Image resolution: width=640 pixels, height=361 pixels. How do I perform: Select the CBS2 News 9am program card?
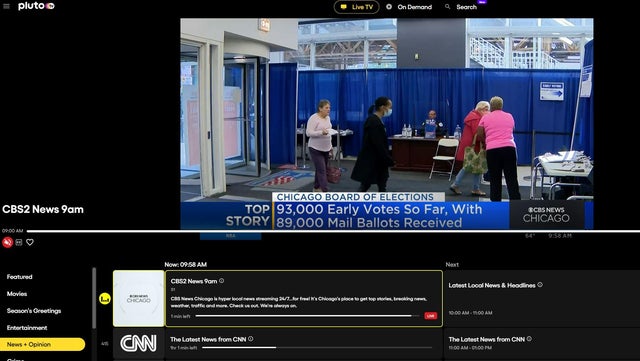tap(304, 299)
